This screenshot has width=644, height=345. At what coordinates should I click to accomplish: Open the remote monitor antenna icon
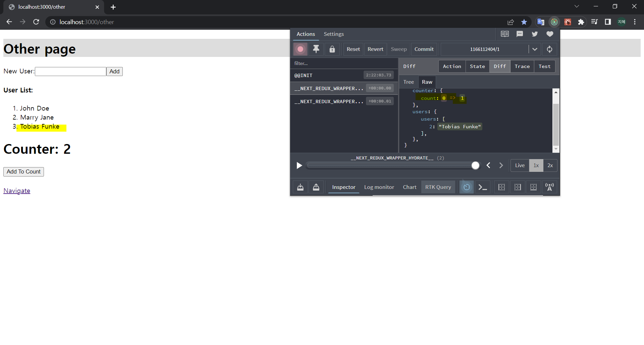point(549,187)
